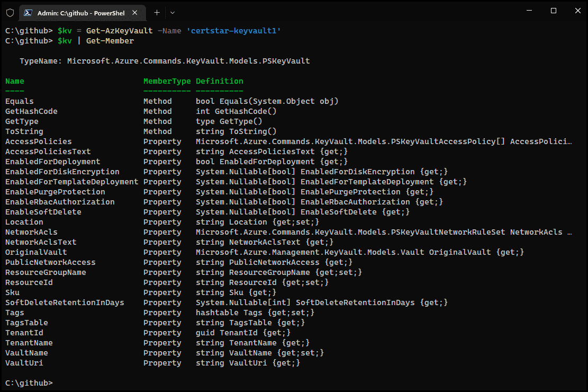Click the TypeName PSKeyVault line
Viewport: 588px width, 392px height.
tap(165, 61)
